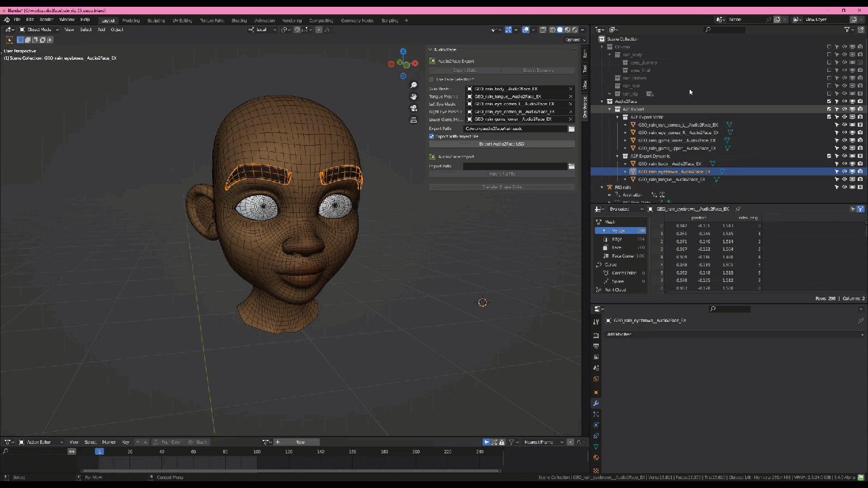Open the Local transform orientation dropdown
The height and width of the screenshot is (488, 868).
260,29
